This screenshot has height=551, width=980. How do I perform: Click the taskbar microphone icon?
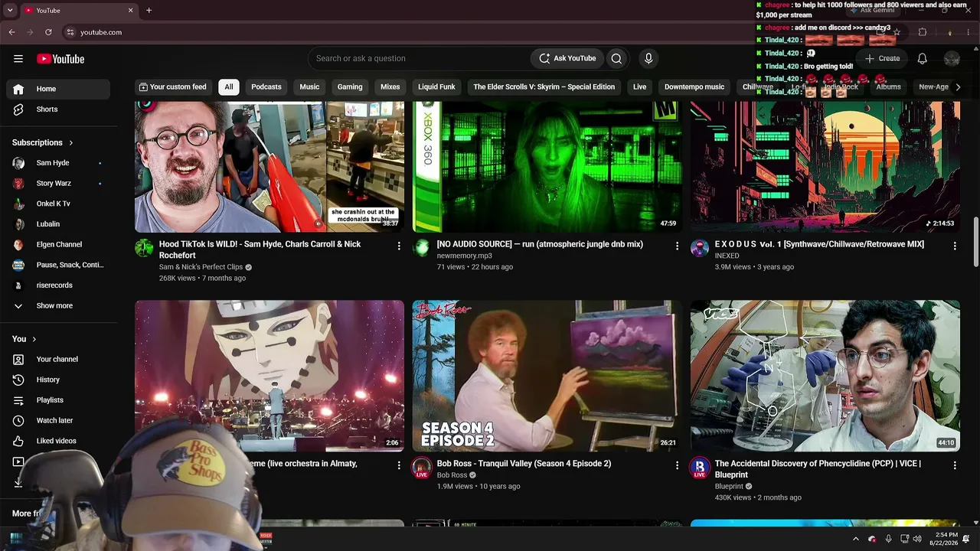888,539
